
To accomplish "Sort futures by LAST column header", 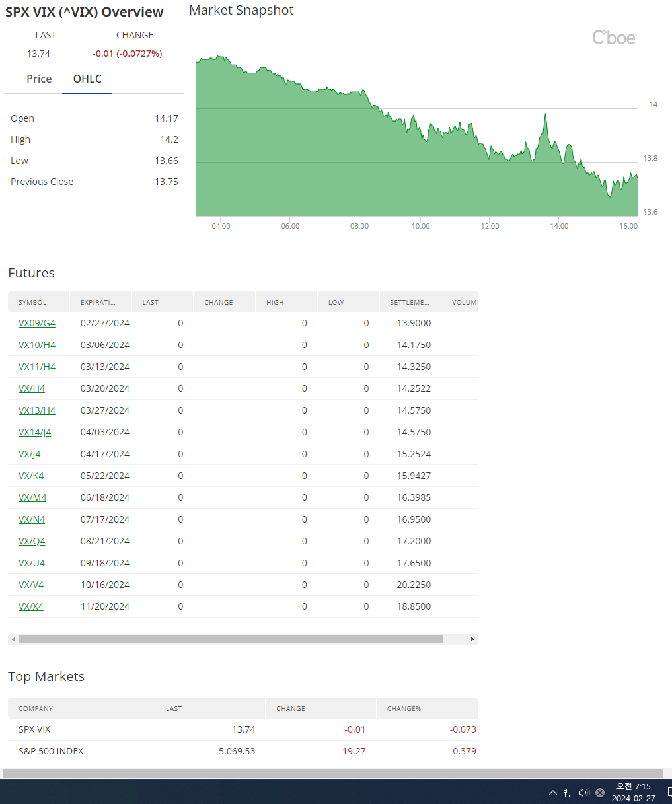I will [x=163, y=302].
